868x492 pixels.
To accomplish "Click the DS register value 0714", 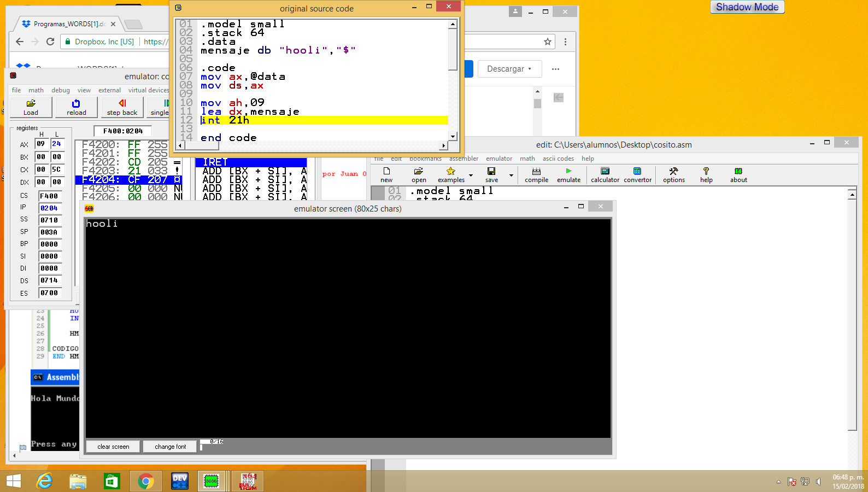I will pyautogui.click(x=49, y=280).
